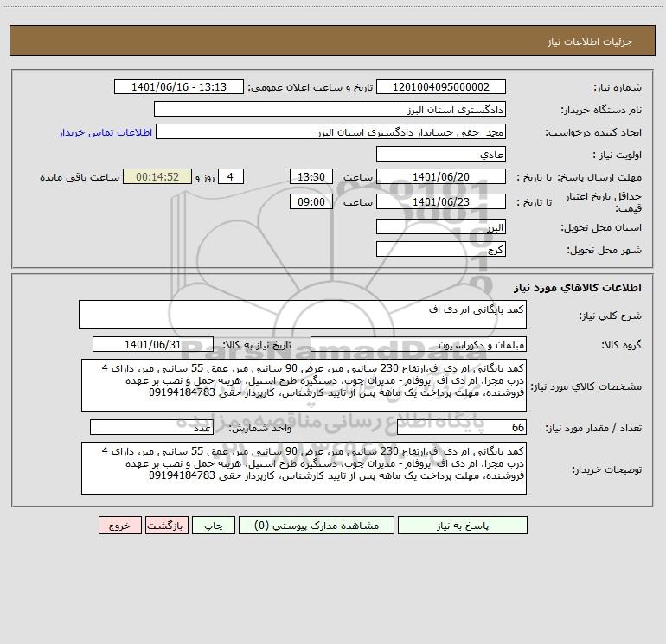Screen dimensions: 666x644
Task: Click the label 'حداقل تاریخ اعتبار قیمت:'
Action: click(604, 202)
